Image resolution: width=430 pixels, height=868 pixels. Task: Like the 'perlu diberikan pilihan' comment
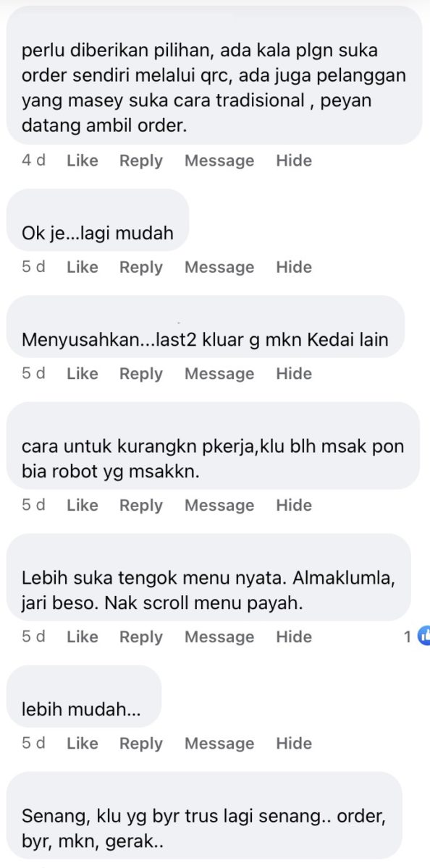pyautogui.click(x=83, y=161)
